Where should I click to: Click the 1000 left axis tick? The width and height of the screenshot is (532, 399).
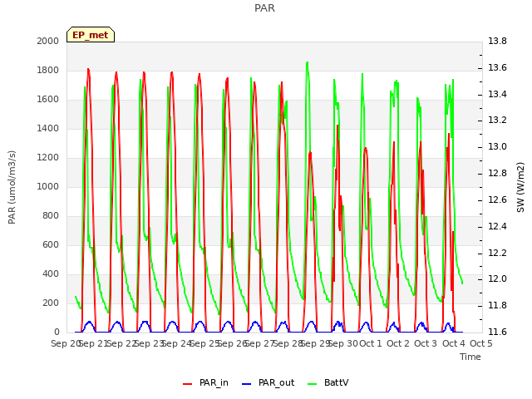coord(48,186)
